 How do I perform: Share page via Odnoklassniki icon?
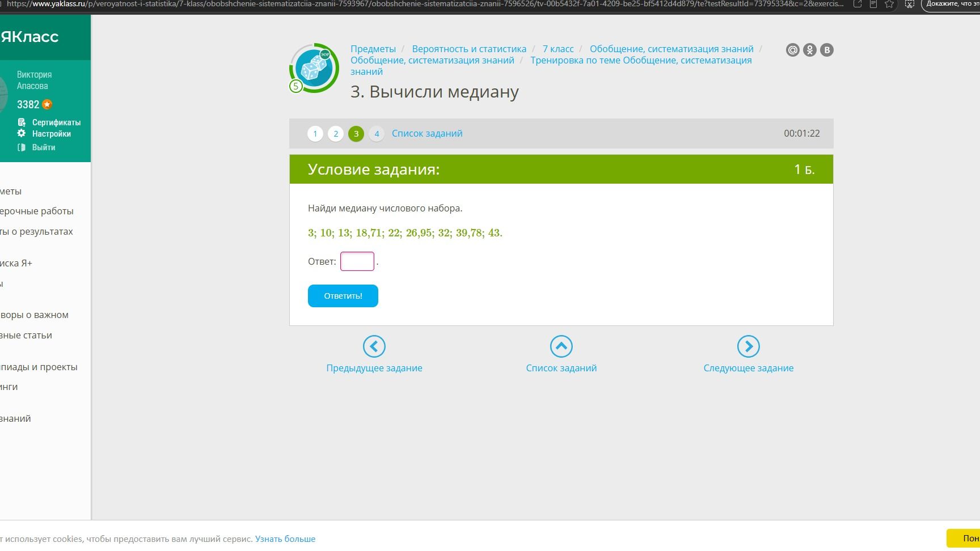click(810, 50)
